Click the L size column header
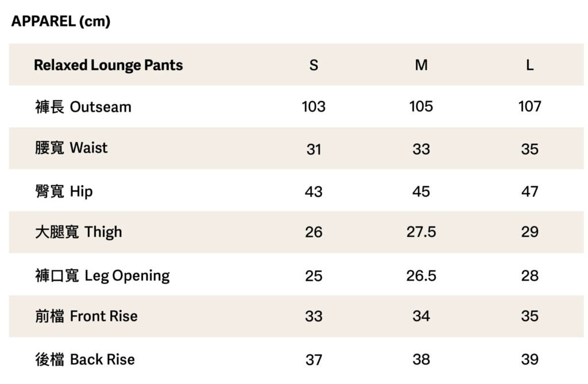Viewport: 588px width, 384px height. (529, 65)
